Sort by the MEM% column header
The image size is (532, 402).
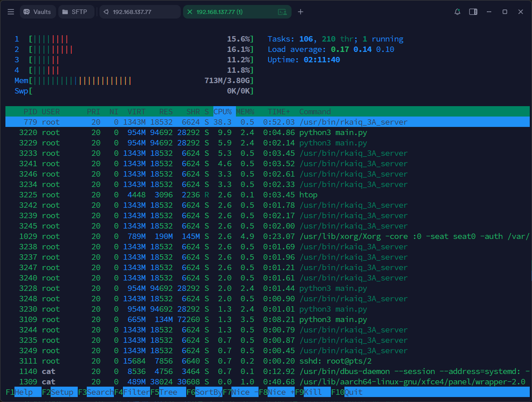tap(245, 112)
